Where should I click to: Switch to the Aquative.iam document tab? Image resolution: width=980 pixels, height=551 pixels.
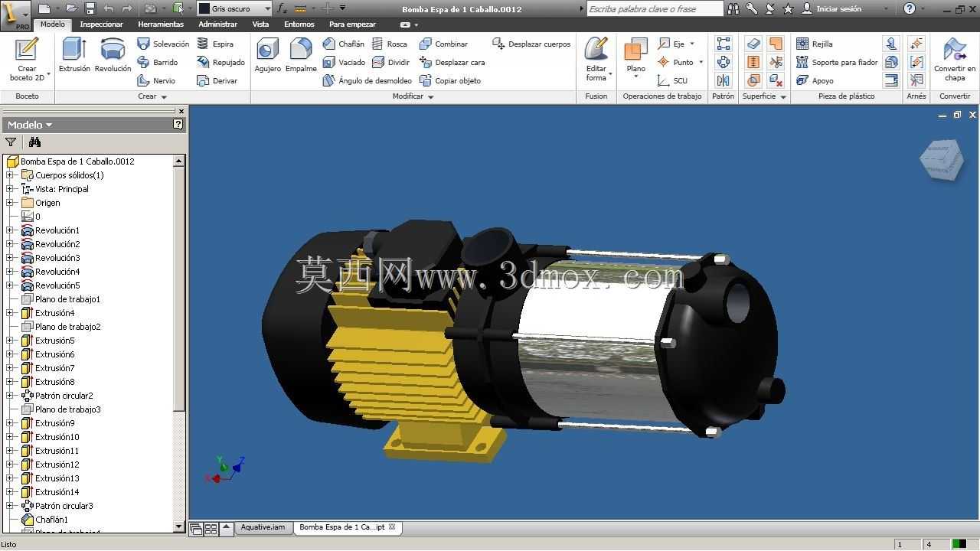coord(263,527)
